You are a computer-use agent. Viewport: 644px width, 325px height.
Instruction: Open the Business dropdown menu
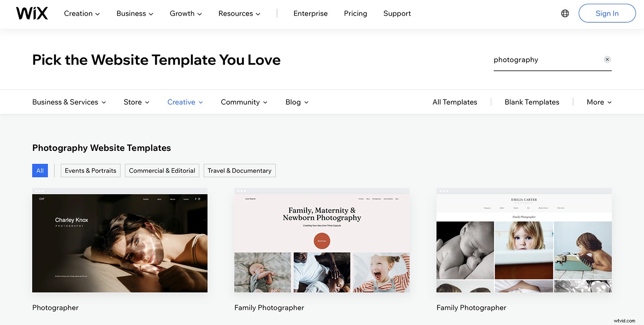pos(134,13)
